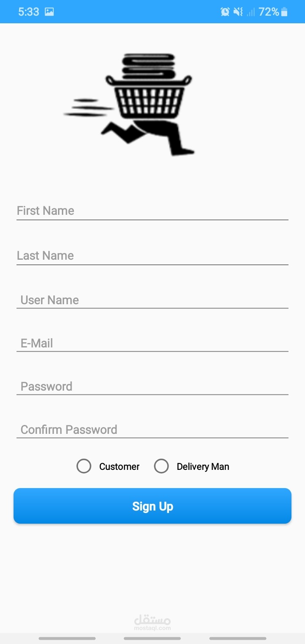Select the Delivery Man radio button
Image resolution: width=305 pixels, height=644 pixels.
click(x=161, y=466)
